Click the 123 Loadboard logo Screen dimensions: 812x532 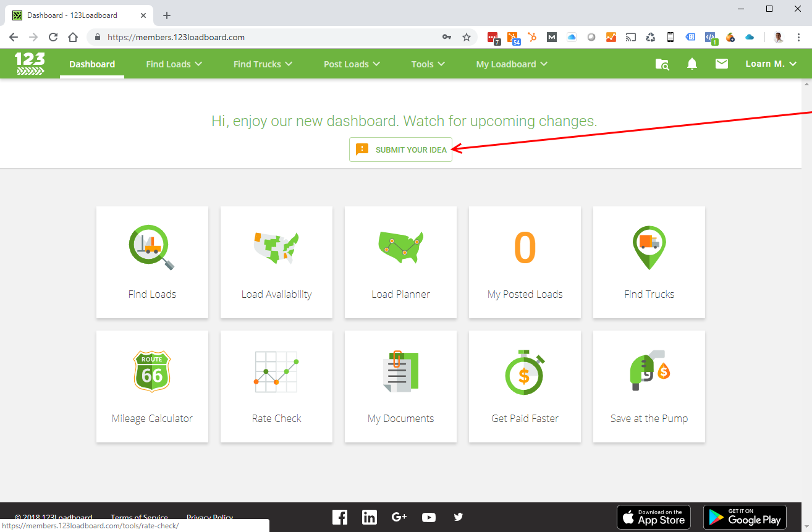click(30, 64)
